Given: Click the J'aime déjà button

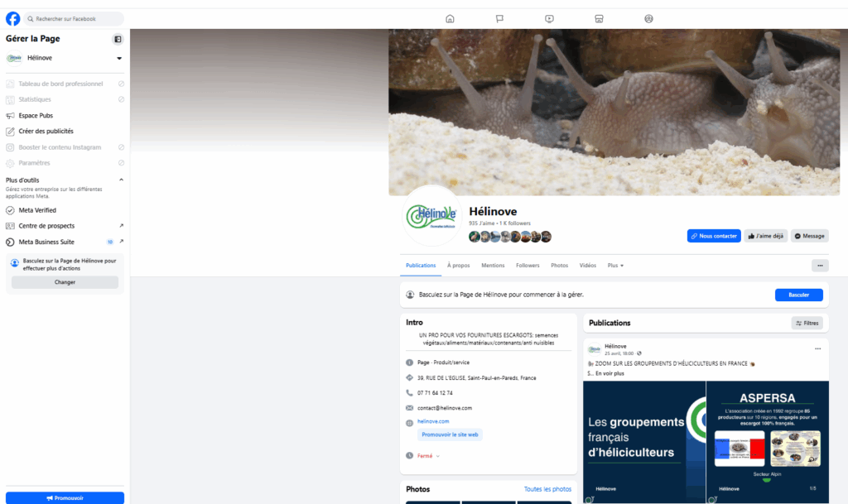Looking at the screenshot, I should [766, 236].
